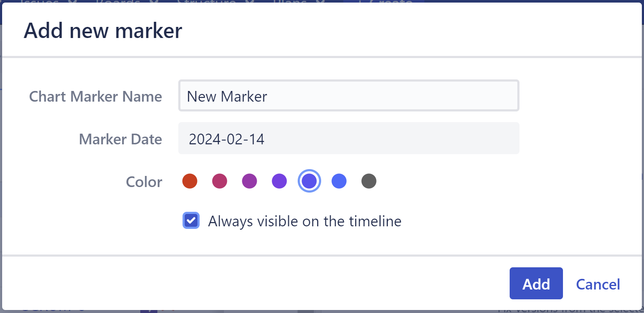Screen dimensions: 644x313
Task: Uncheck "Always visible on the timeline"
Action: 191,221
